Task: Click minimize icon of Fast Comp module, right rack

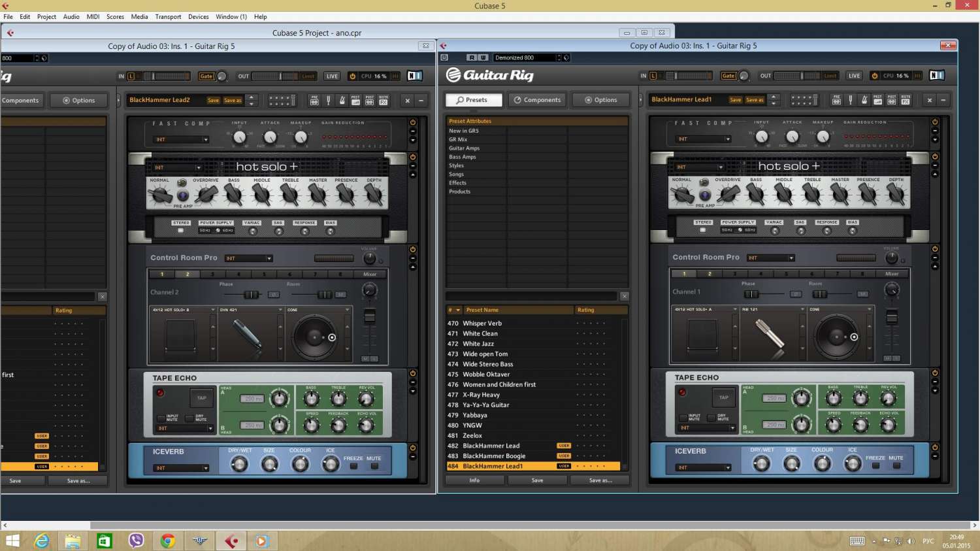Action: (x=935, y=131)
